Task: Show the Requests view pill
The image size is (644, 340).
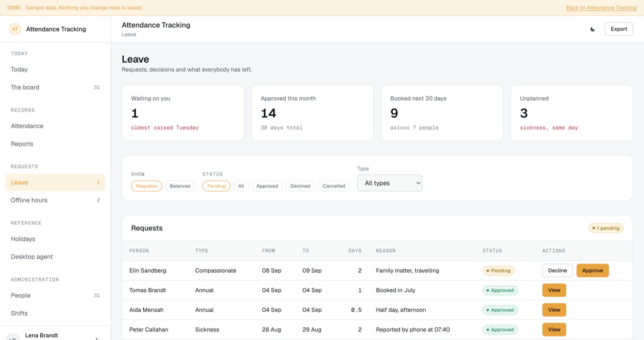Action: [147, 186]
